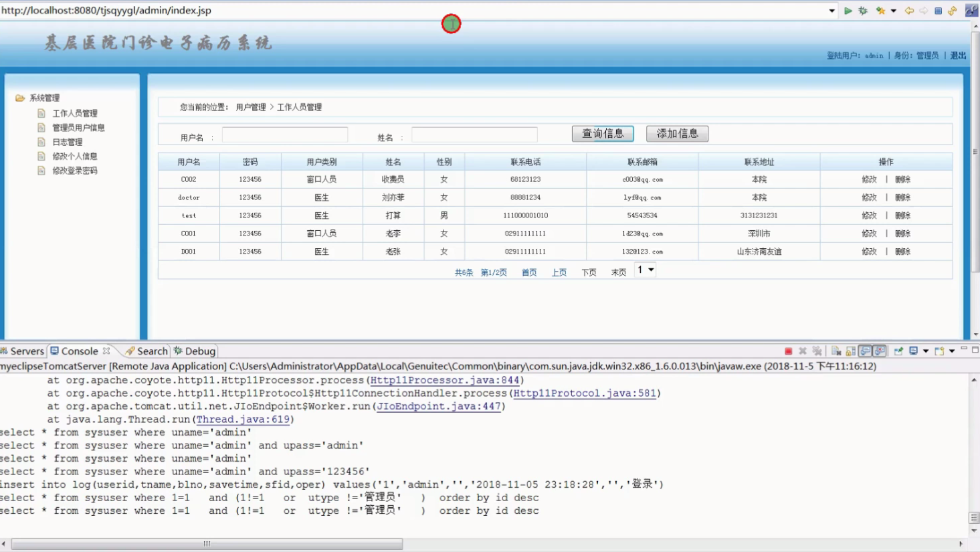Viewport: 980px width, 552px height.
Task: Open the Open Console dropdown arrow
Action: coord(952,351)
